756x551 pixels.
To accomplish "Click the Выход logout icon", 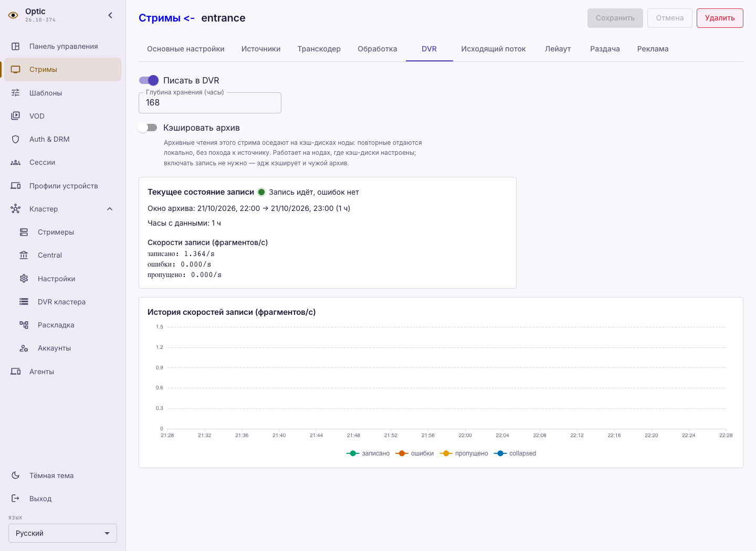I will pyautogui.click(x=16, y=499).
